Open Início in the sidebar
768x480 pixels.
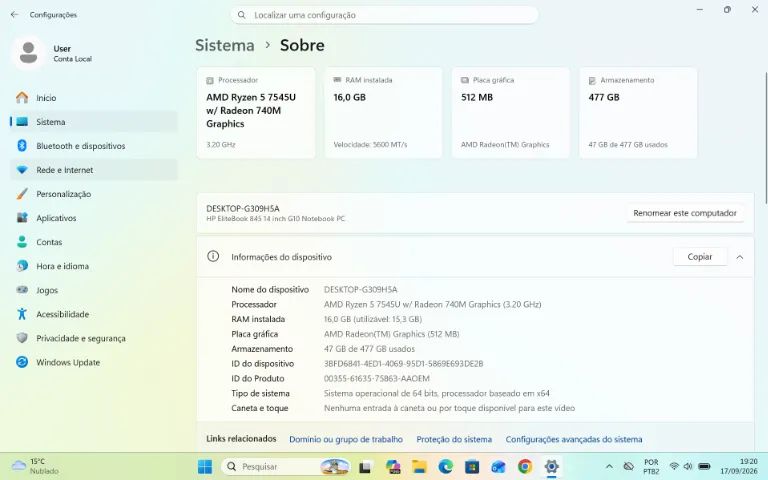point(94,98)
